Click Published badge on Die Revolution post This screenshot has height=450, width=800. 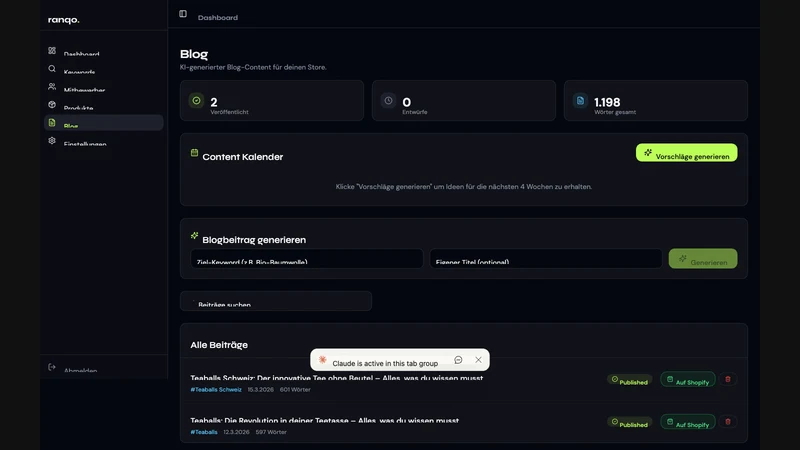630,422
